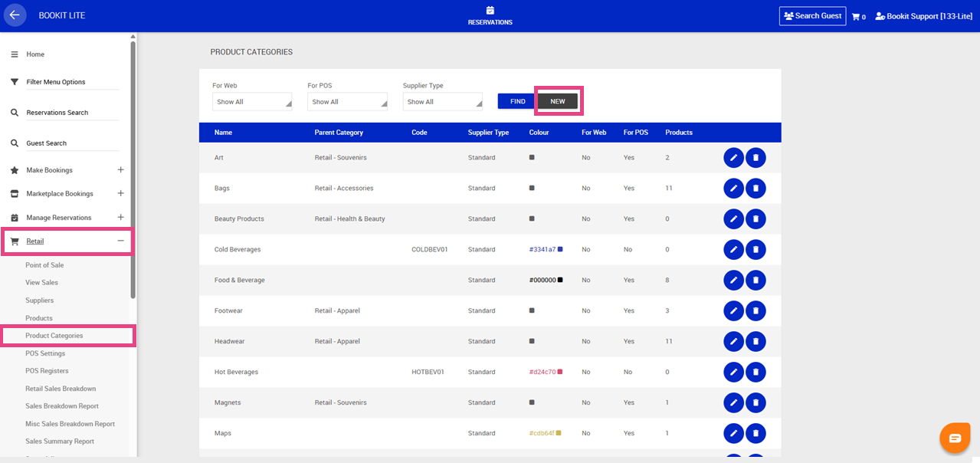Viewport: 980px width, 463px height.
Task: Click the Parent Category column header
Action: pos(339,133)
